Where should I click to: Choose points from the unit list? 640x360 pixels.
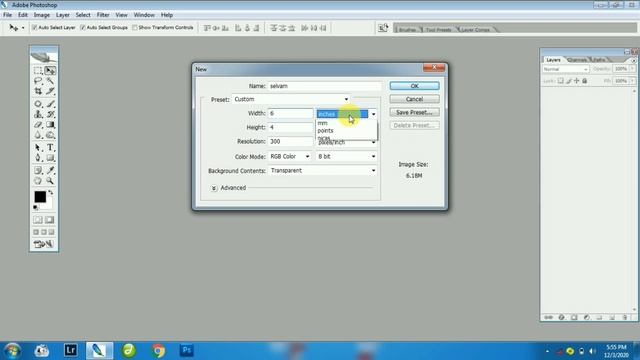tap(325, 131)
